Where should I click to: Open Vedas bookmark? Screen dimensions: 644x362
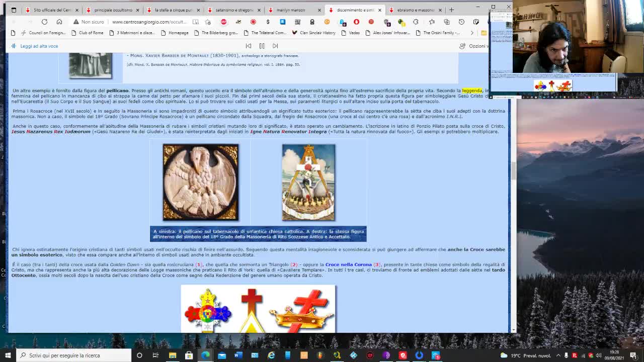click(x=350, y=33)
